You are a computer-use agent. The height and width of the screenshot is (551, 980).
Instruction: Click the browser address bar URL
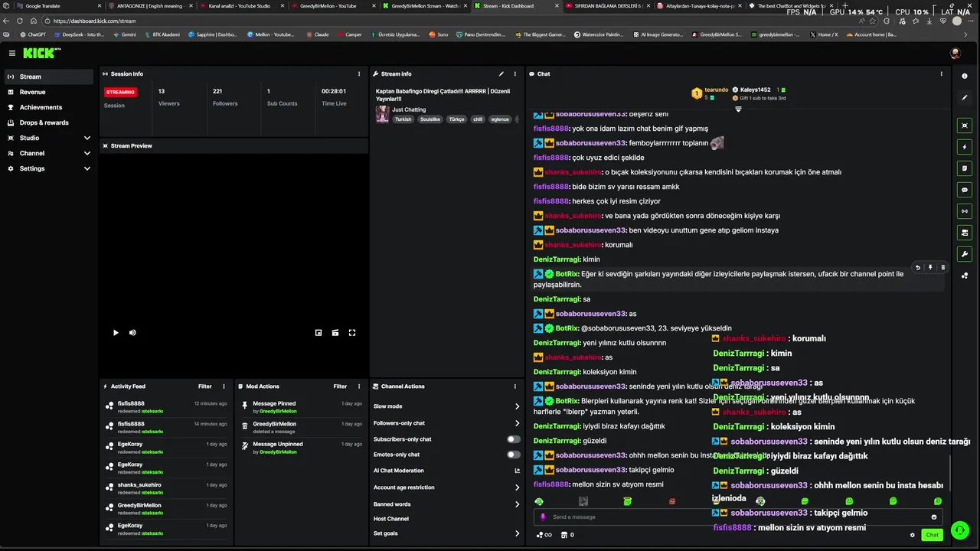tap(95, 21)
